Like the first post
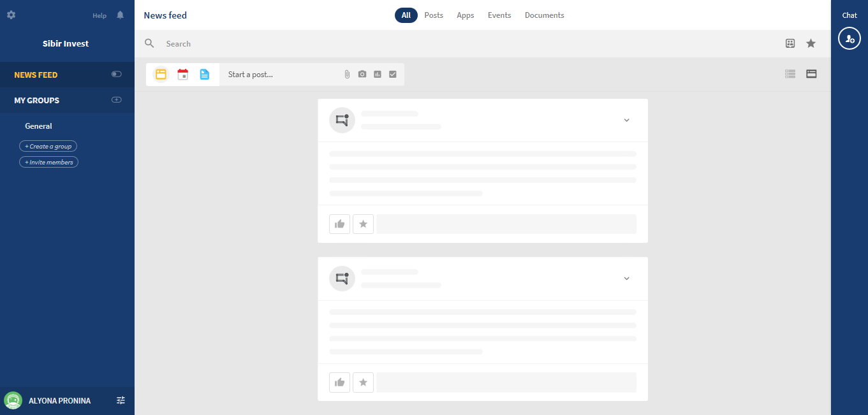 339,224
